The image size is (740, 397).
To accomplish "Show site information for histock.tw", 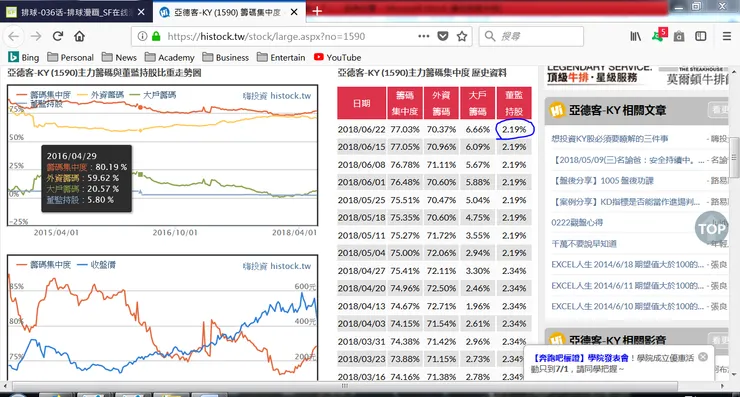I will [142, 36].
